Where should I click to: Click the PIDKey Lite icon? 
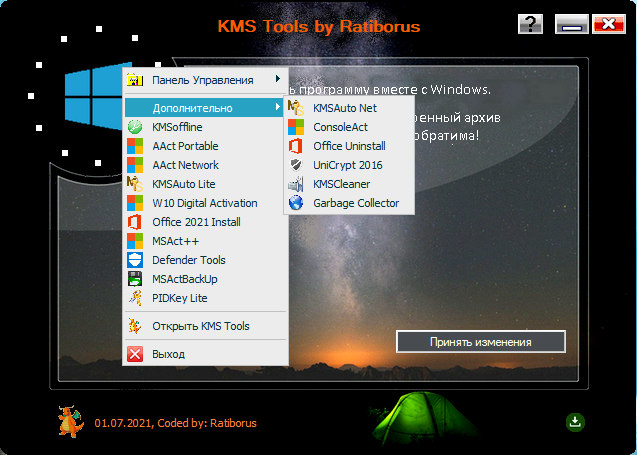pyautogui.click(x=135, y=298)
